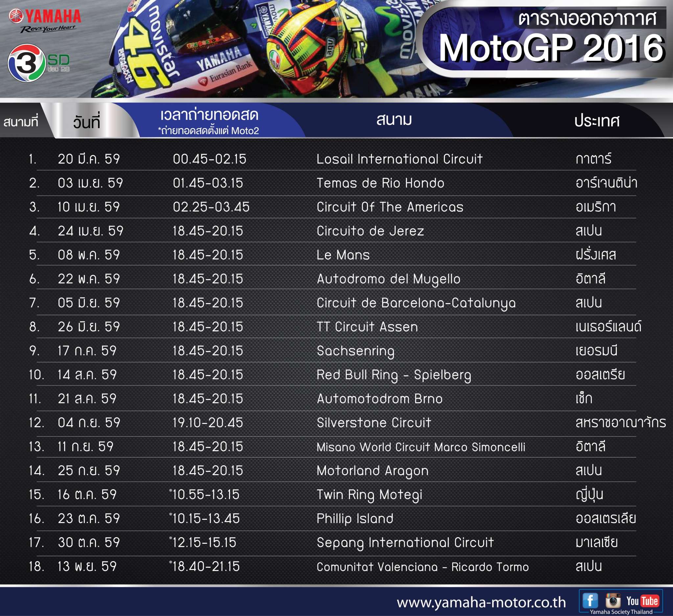Screen dimensions: 673x616
Task: Select Phillip Island
Action: click(x=355, y=519)
